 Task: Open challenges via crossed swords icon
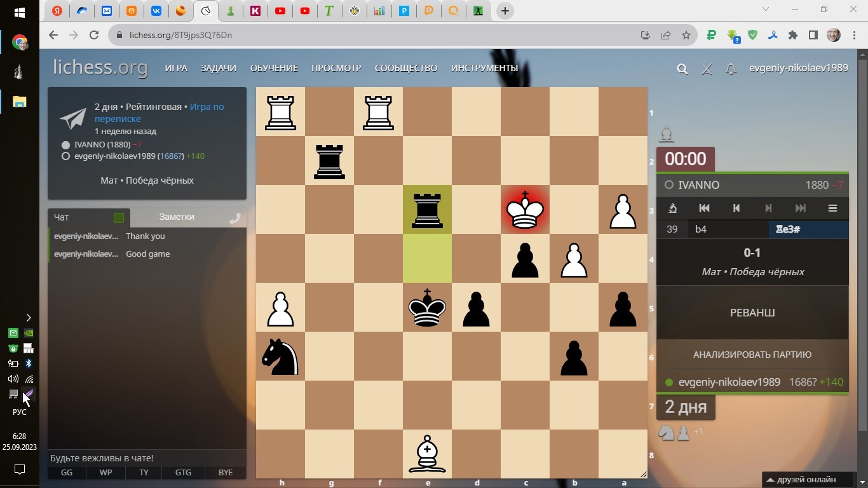pyautogui.click(x=707, y=69)
